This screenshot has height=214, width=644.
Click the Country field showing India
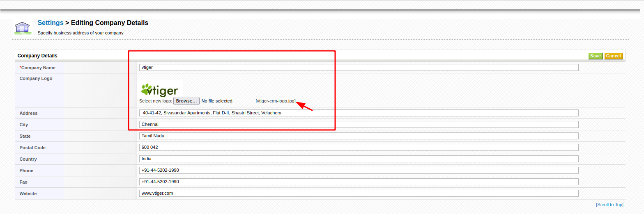pyautogui.click(x=359, y=159)
